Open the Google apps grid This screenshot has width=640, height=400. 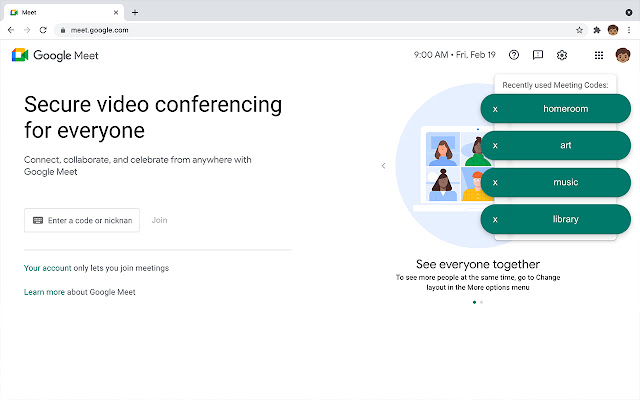[x=599, y=56]
